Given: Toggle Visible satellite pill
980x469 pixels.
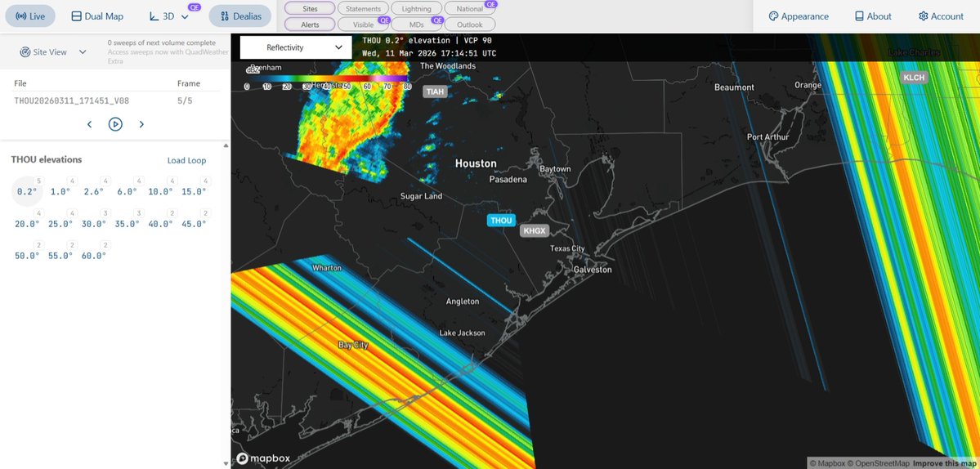Looking at the screenshot, I should pos(363,25).
